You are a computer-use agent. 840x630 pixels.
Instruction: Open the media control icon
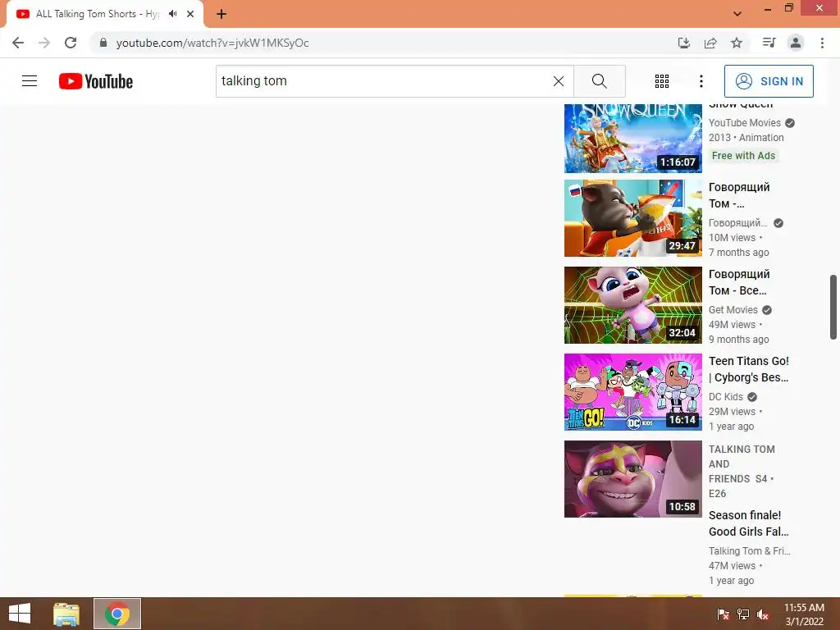(769, 43)
